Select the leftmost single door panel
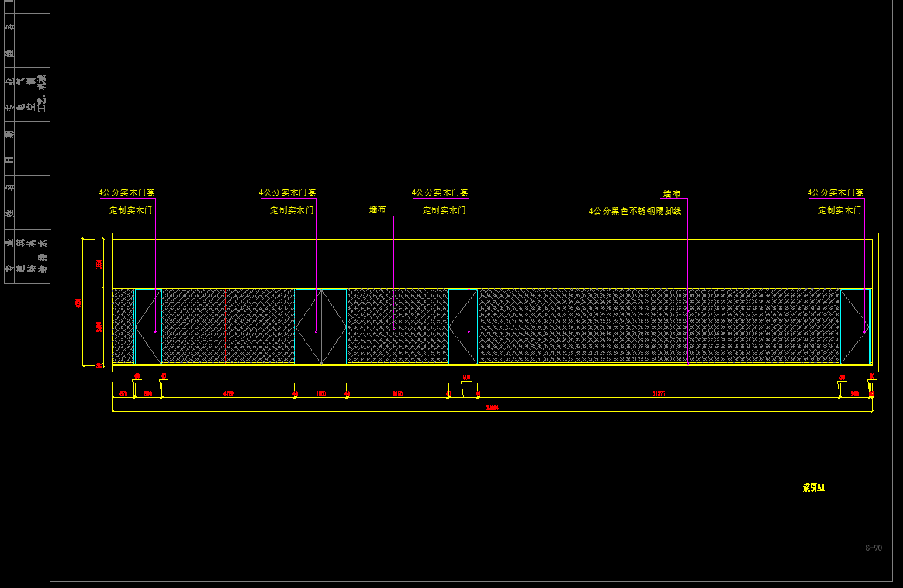 [147, 326]
